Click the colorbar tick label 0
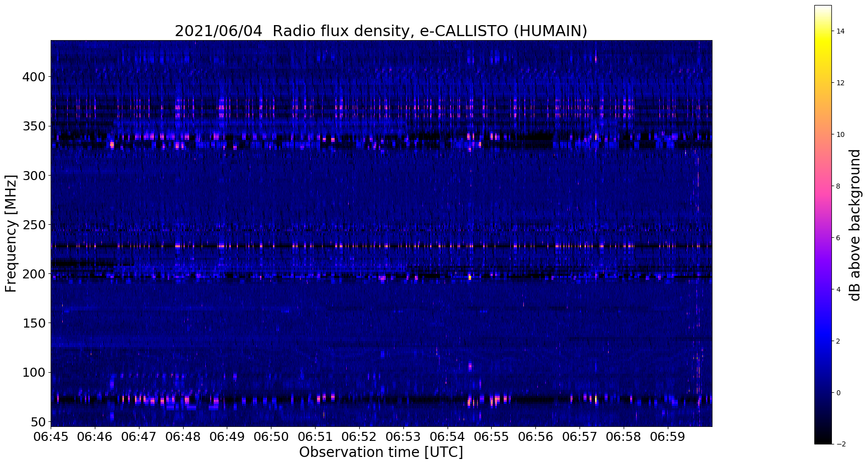 pyautogui.click(x=838, y=393)
